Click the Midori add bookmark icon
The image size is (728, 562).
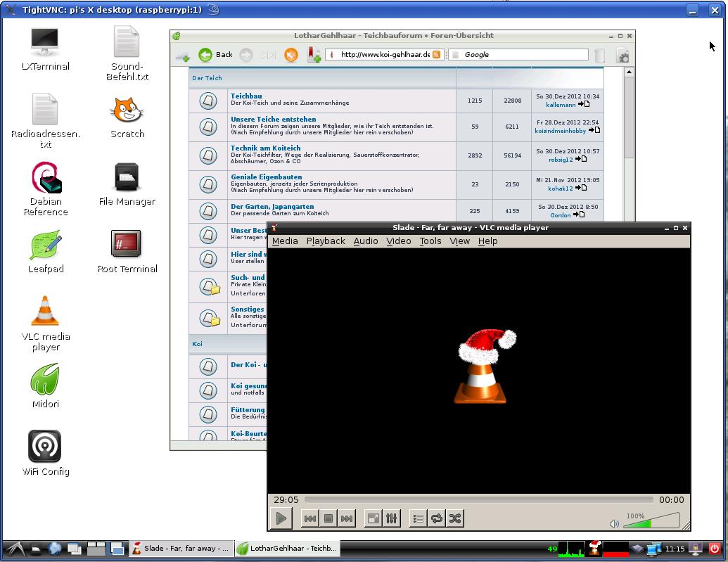coord(314,55)
